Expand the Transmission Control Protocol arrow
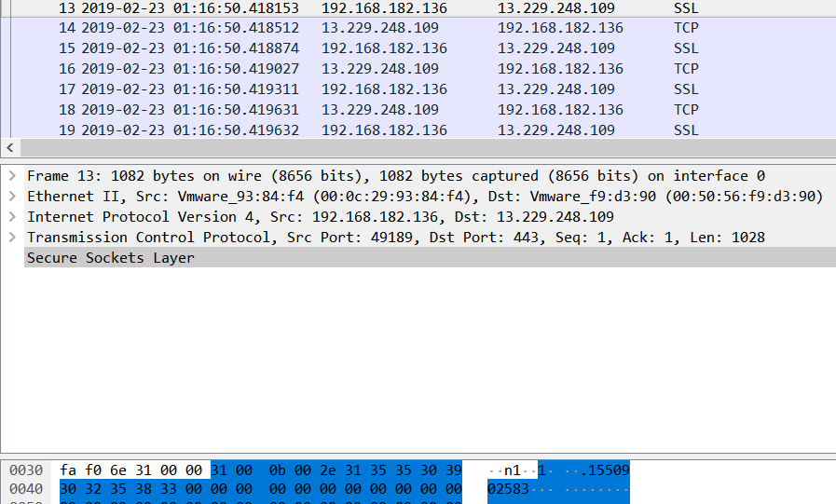Image resolution: width=836 pixels, height=504 pixels. pyautogui.click(x=11, y=238)
